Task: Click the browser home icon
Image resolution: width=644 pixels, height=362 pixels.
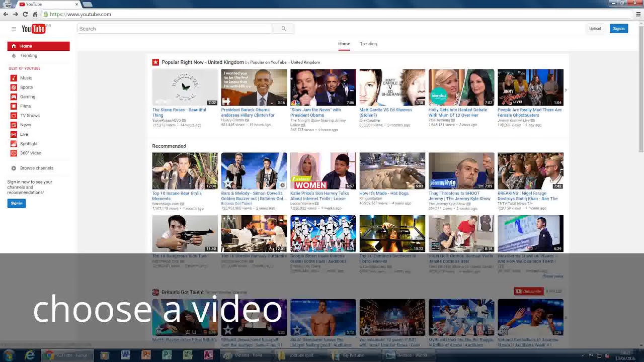Action: click(35, 14)
